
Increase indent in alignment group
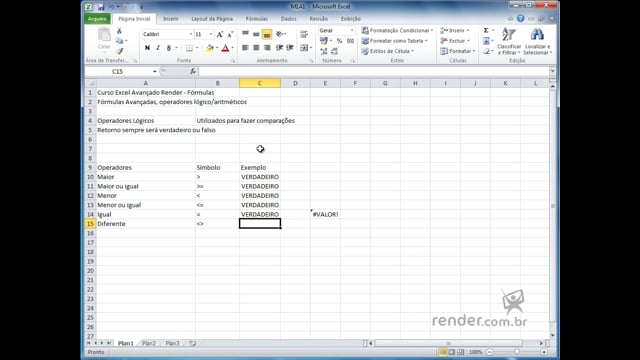pos(290,48)
